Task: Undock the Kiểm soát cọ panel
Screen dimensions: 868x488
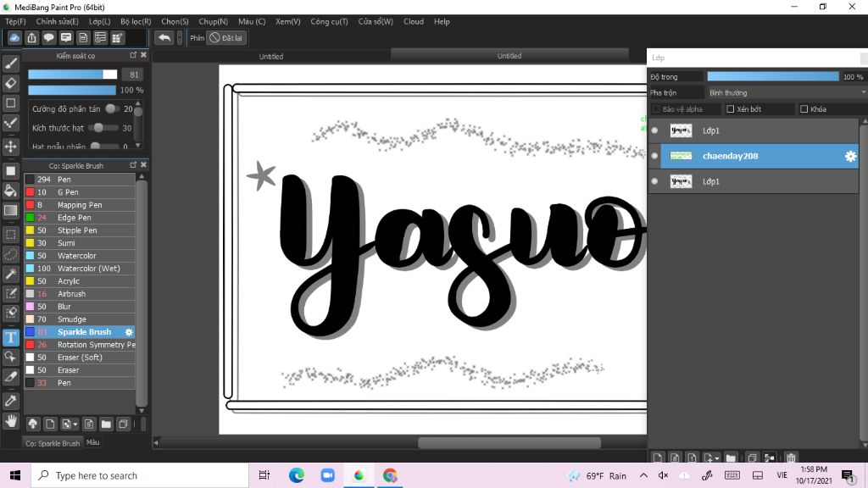Action: click(133, 55)
